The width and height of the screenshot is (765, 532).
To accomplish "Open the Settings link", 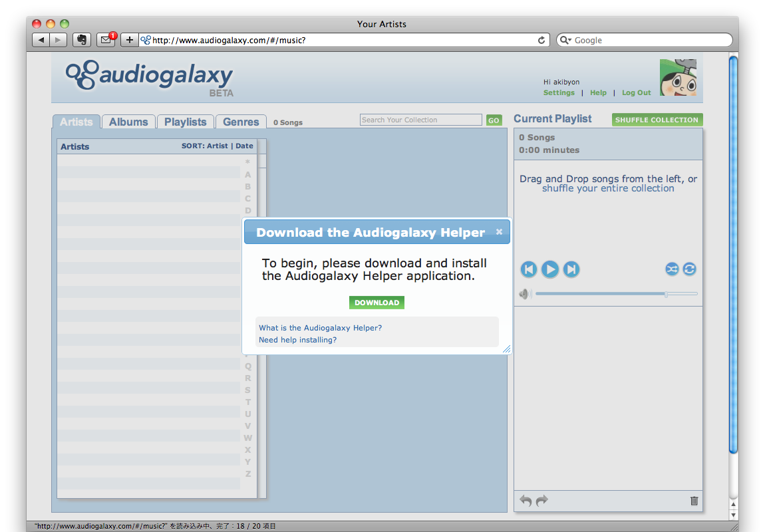I will click(559, 92).
